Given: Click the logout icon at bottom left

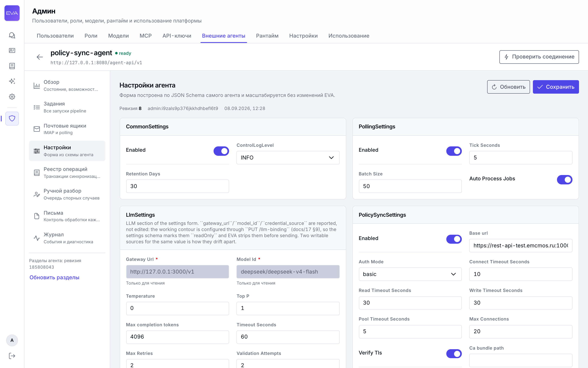Looking at the screenshot, I should coord(12,356).
